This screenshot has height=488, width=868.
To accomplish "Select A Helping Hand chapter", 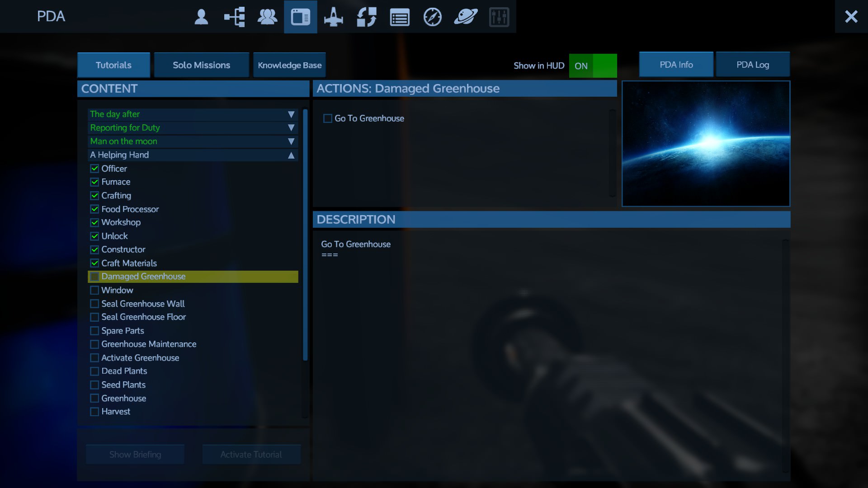I will [x=193, y=155].
